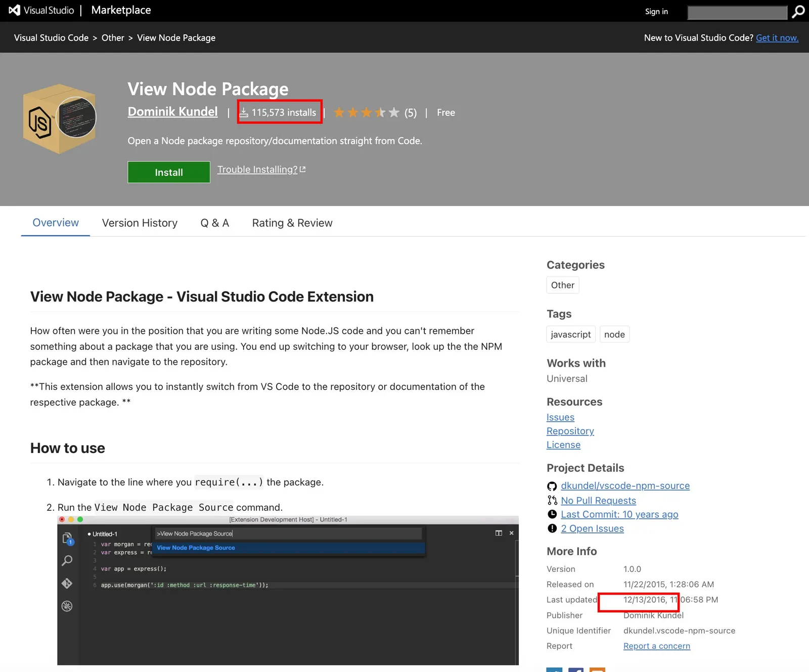Click Sign in

point(656,11)
